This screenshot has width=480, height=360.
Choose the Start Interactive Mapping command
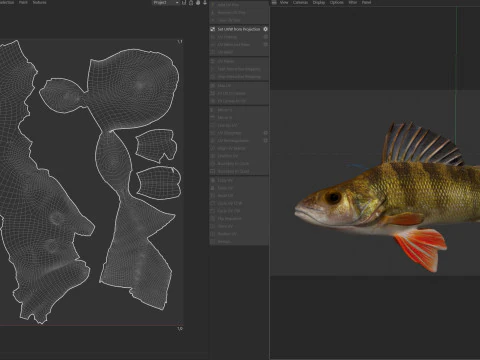tap(239, 69)
